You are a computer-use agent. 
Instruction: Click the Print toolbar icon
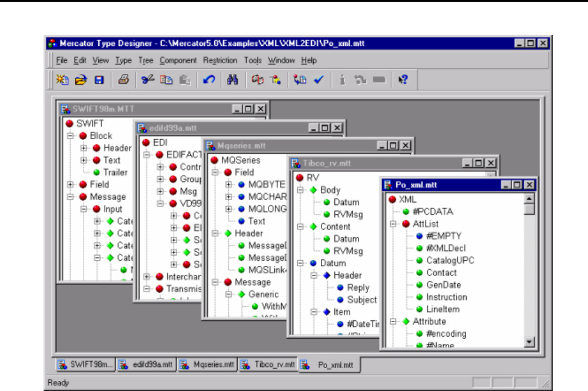pos(124,80)
